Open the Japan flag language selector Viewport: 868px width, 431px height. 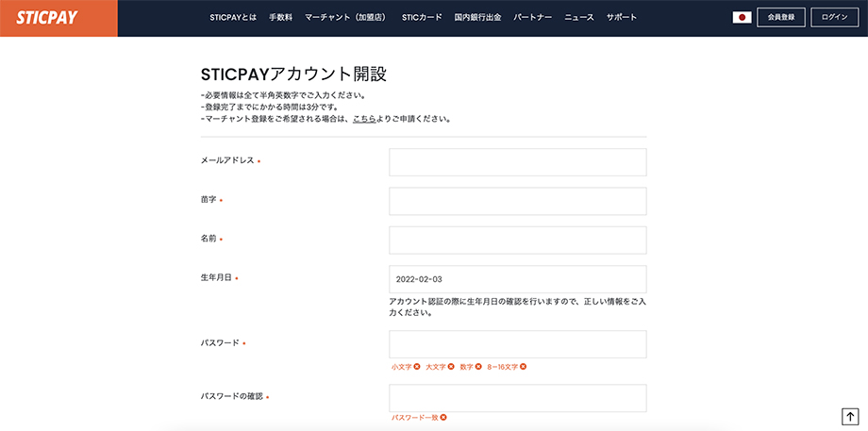click(x=742, y=18)
